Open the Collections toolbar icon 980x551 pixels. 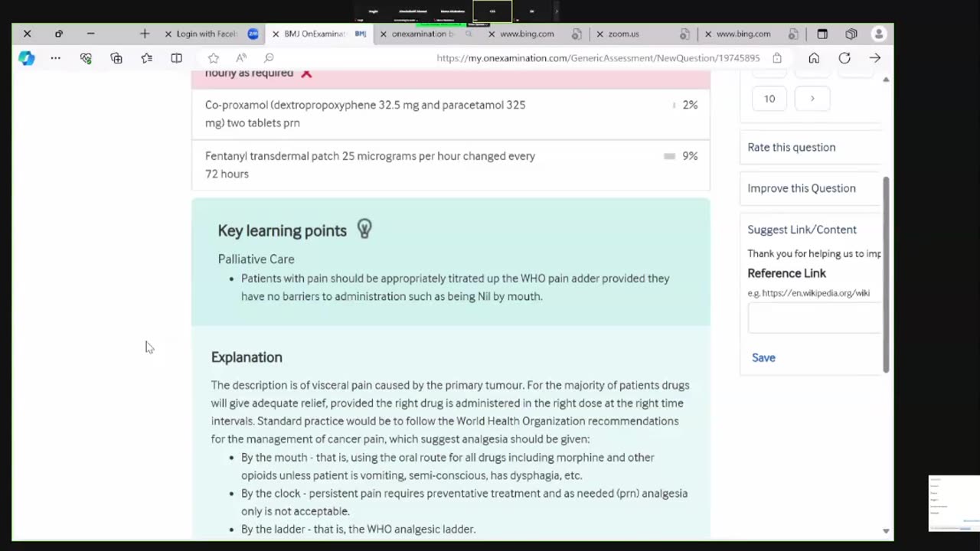(116, 58)
